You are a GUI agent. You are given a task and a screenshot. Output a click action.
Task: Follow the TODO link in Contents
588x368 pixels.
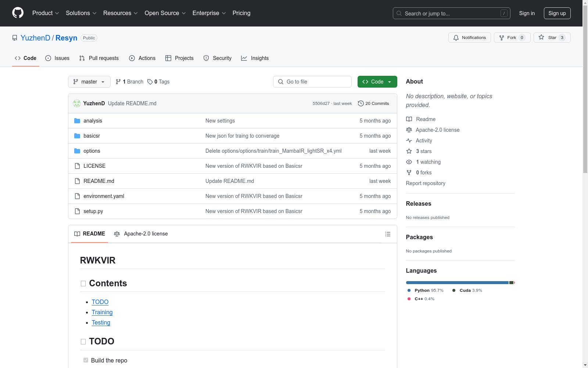tap(100, 302)
